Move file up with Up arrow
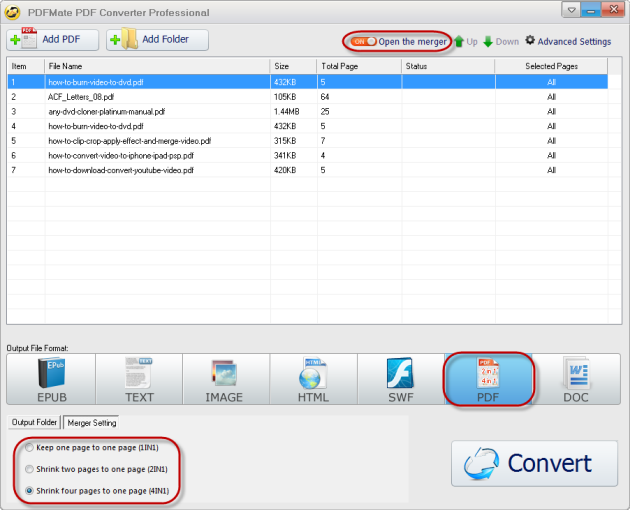Image resolution: width=630 pixels, height=510 pixels. (x=466, y=41)
